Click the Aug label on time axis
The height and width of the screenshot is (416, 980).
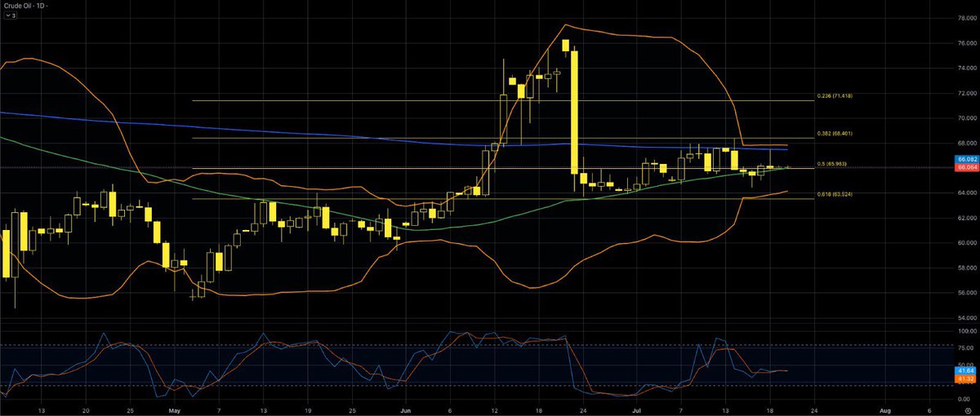coord(884,410)
